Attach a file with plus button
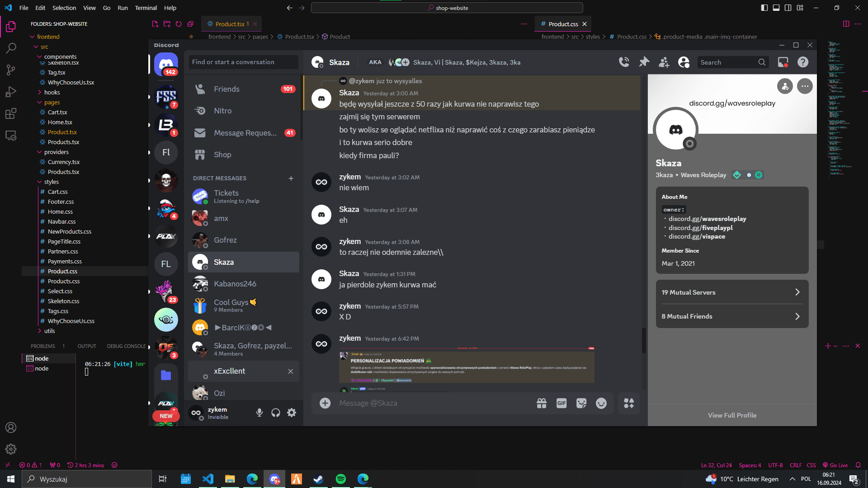The image size is (868, 488). pos(325,403)
